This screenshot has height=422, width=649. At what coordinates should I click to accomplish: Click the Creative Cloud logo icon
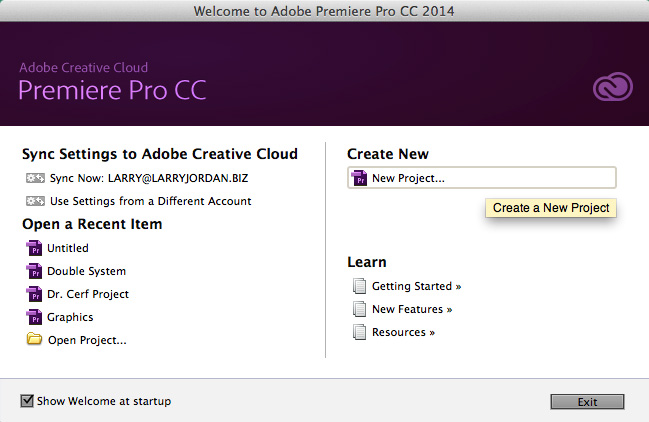point(613,87)
